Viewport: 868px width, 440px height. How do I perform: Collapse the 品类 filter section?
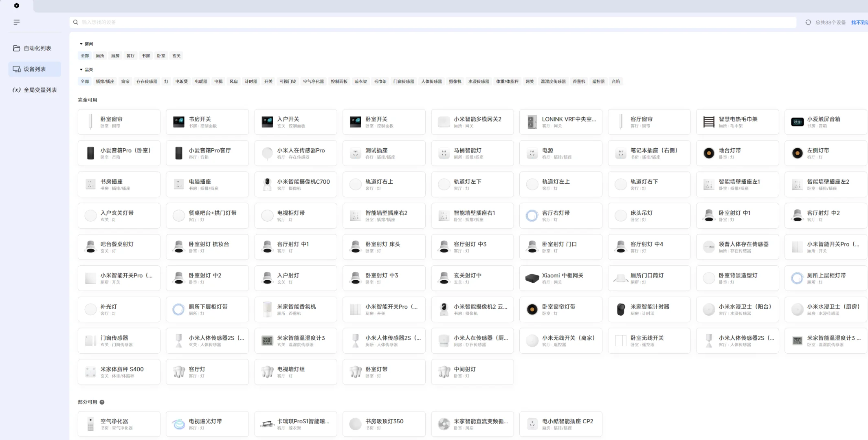(81, 70)
